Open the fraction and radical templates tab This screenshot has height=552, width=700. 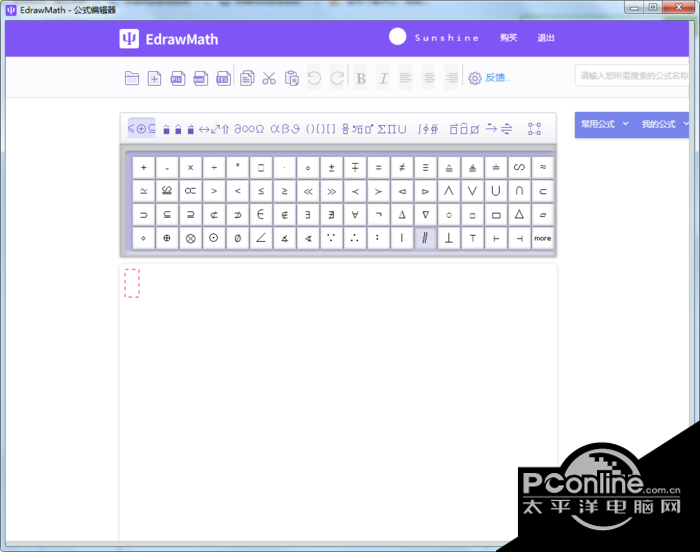(x=357, y=129)
